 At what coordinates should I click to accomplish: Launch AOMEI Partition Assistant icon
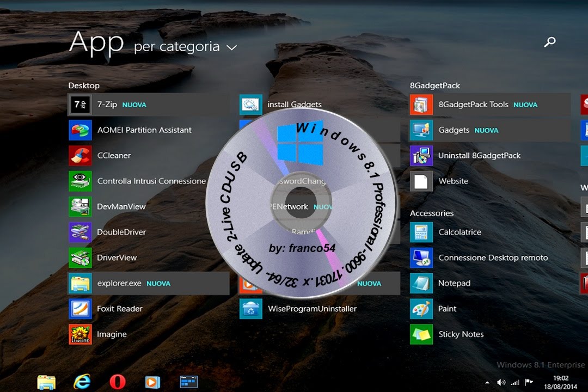pos(80,130)
